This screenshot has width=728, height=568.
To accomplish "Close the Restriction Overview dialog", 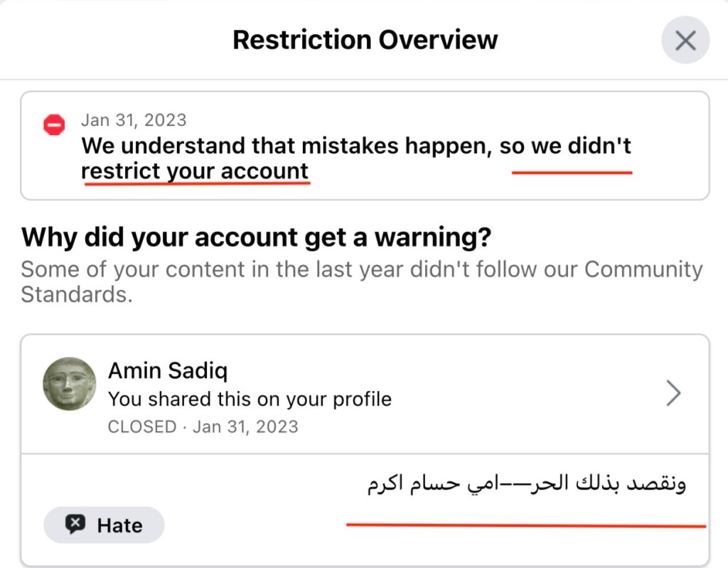I will tap(685, 41).
